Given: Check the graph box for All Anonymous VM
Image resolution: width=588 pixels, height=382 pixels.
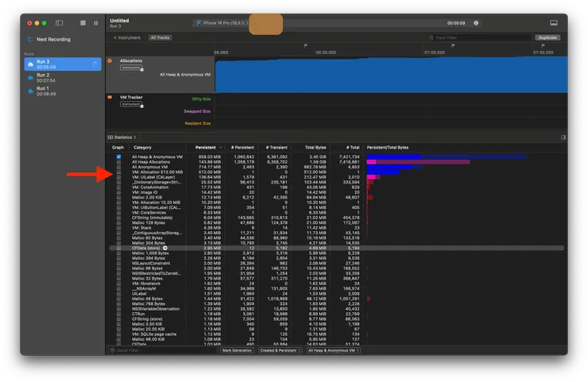Looking at the screenshot, I should (119, 167).
